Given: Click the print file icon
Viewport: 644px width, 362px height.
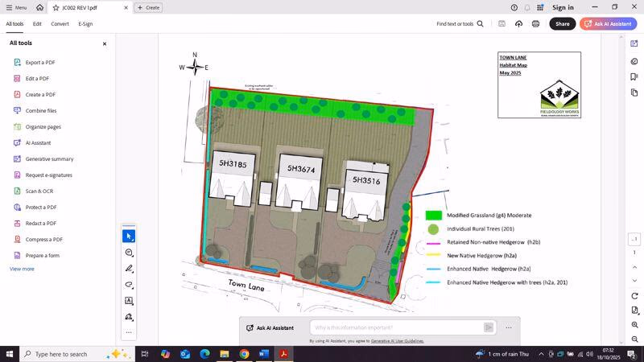Looking at the screenshot, I should (x=535, y=24).
